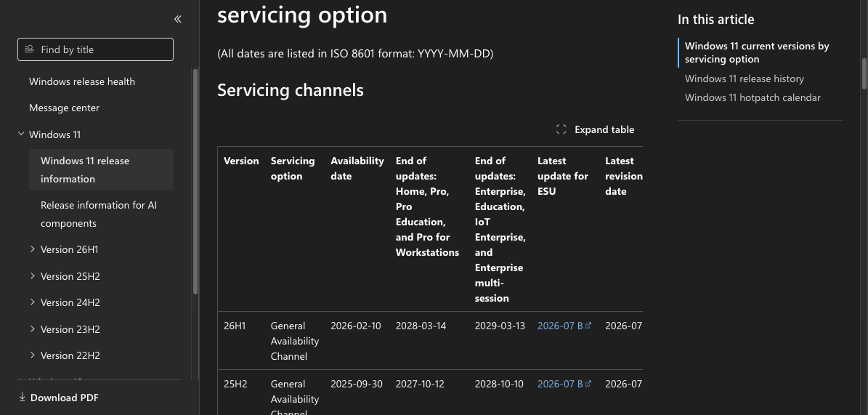Click the 2028-10-10 enterprise end date cell

click(x=499, y=384)
